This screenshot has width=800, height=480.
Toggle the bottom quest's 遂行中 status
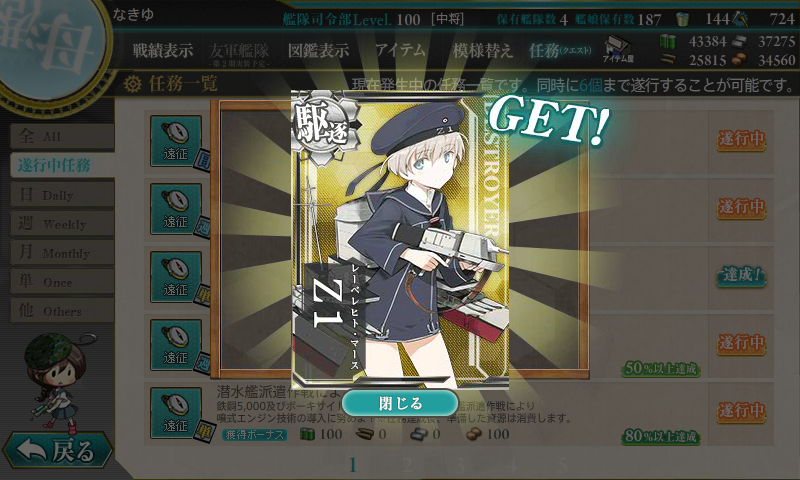click(741, 411)
